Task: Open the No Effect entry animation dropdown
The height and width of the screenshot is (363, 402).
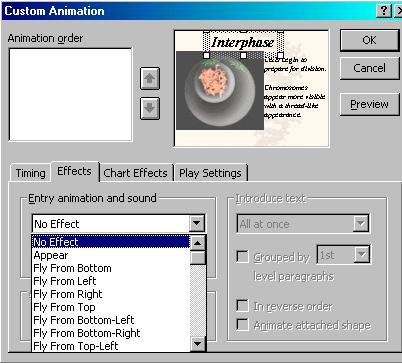Action: (x=197, y=224)
